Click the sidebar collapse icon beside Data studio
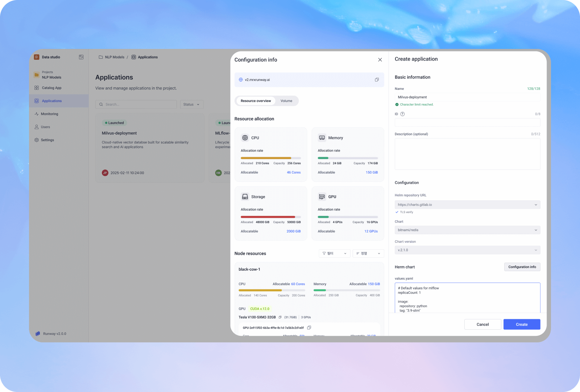The width and height of the screenshot is (580, 392). (x=81, y=57)
